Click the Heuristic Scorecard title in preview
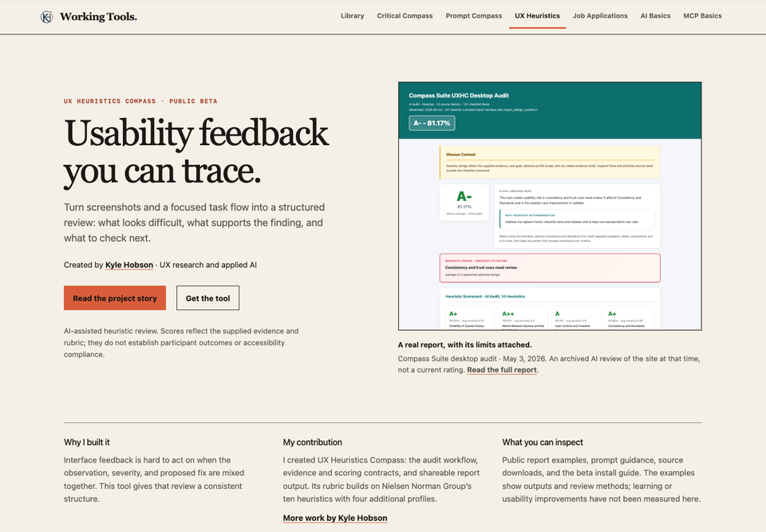Screen dimensions: 766x532 (x=485, y=297)
